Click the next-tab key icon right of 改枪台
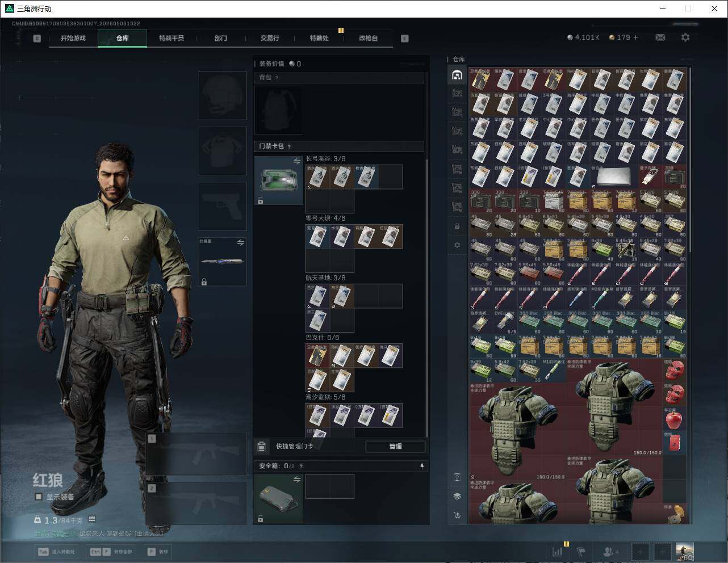The width and height of the screenshot is (728, 563). tap(405, 39)
